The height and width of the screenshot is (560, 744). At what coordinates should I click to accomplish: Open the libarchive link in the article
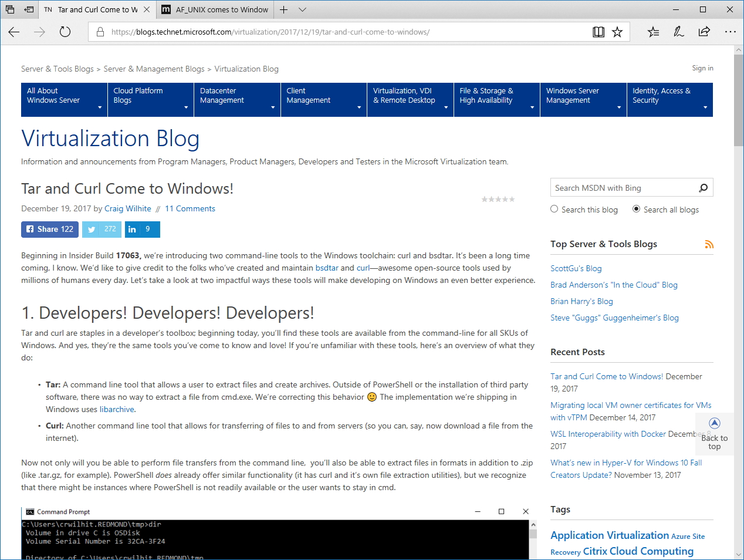(117, 409)
